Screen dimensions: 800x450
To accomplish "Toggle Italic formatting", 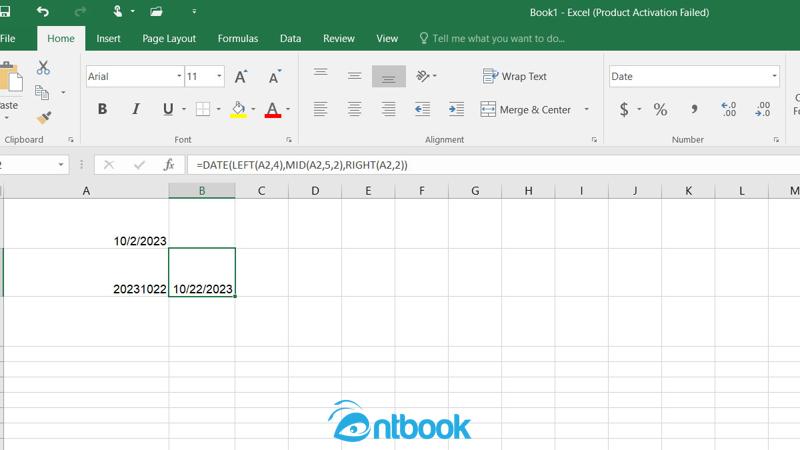I will (136, 109).
